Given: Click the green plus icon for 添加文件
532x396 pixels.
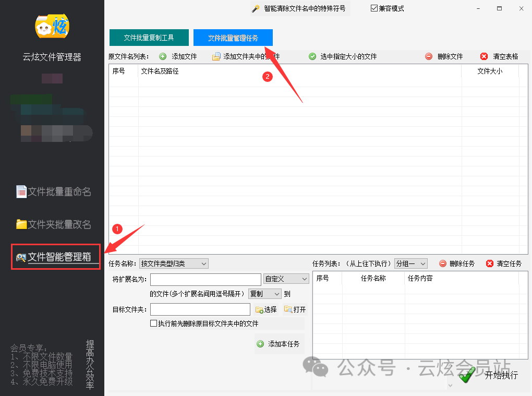Looking at the screenshot, I should 163,57.
